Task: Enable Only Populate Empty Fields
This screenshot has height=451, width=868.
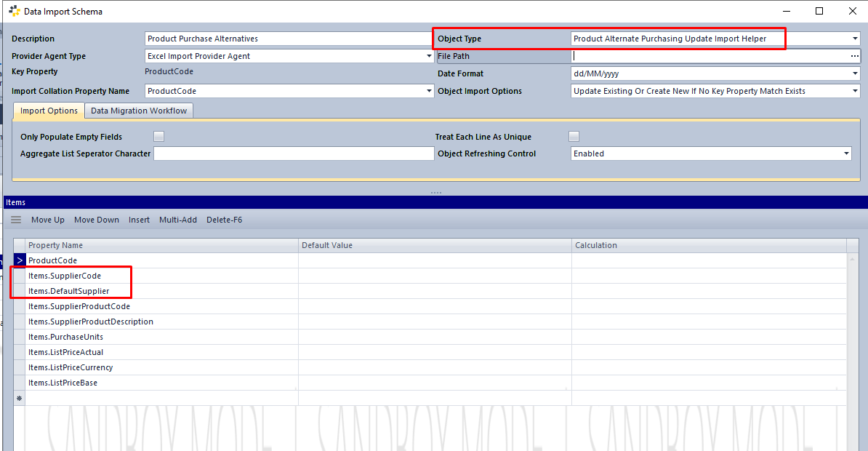Action: pos(158,136)
